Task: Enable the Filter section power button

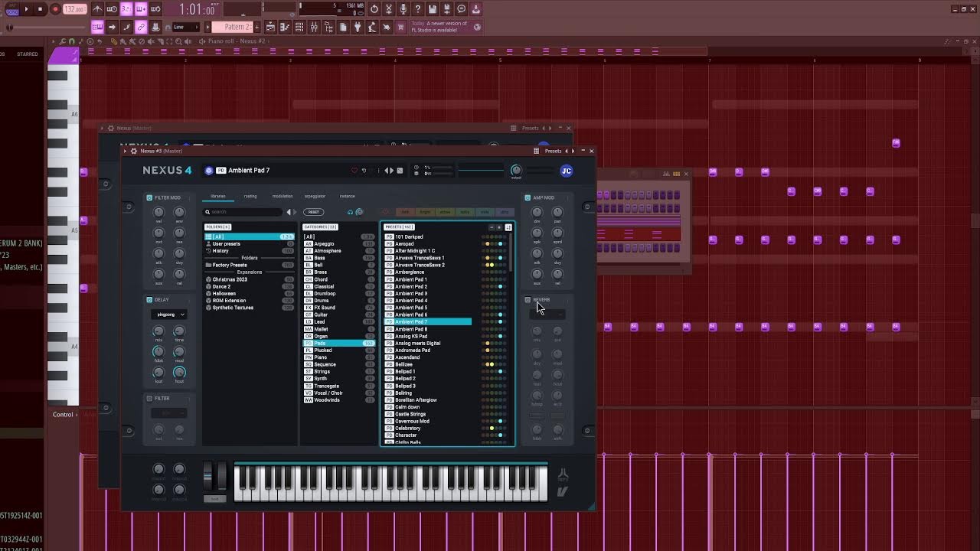Action: (x=149, y=399)
